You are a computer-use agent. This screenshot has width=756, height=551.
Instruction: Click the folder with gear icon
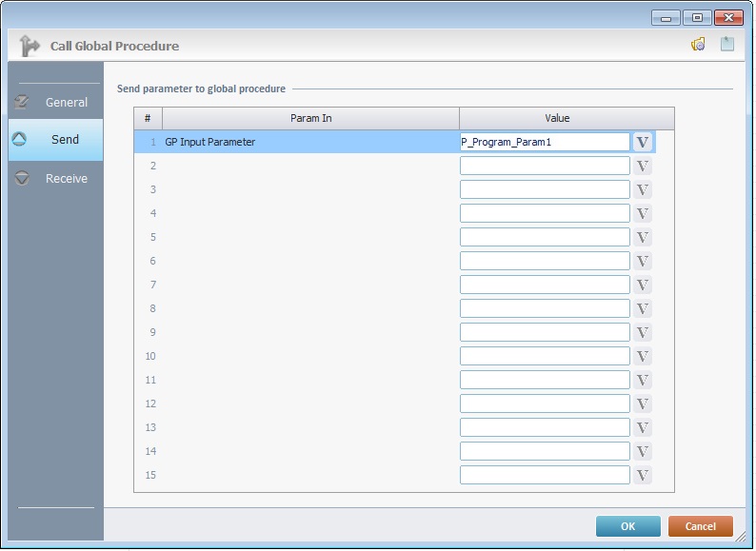click(x=698, y=45)
